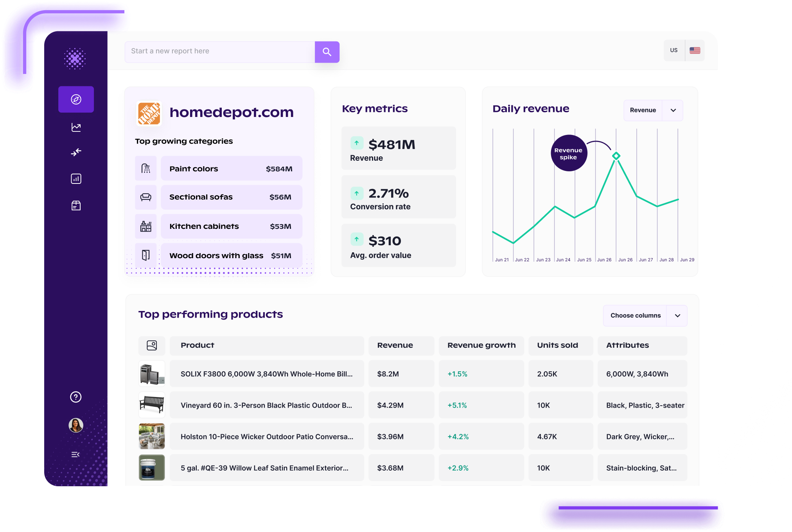Click the purple search magnifier button
Screen dimensions: 792x532
tap(327, 52)
